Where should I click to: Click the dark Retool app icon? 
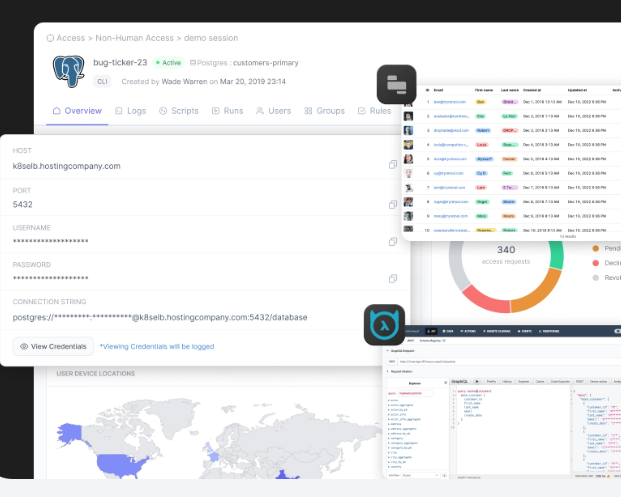[396, 84]
